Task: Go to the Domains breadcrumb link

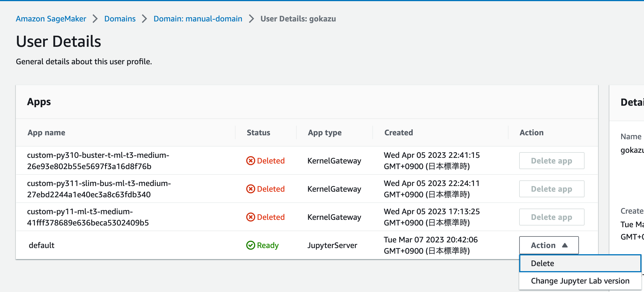Action: [x=120, y=19]
